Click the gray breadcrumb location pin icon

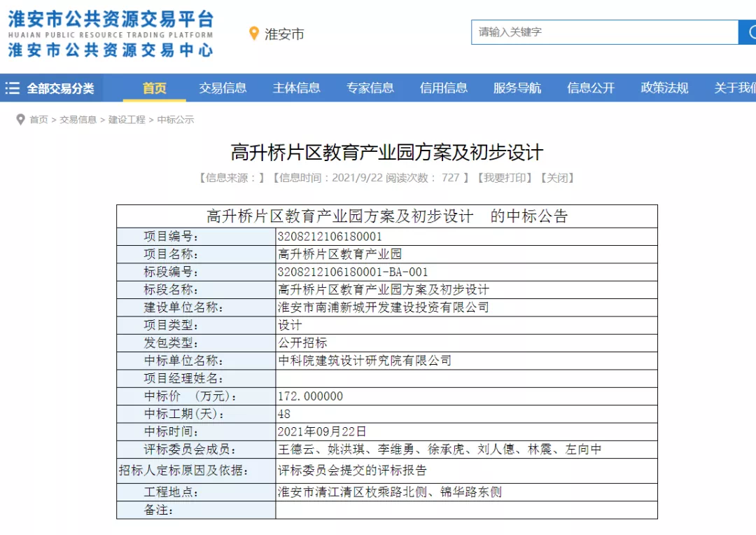tap(20, 119)
